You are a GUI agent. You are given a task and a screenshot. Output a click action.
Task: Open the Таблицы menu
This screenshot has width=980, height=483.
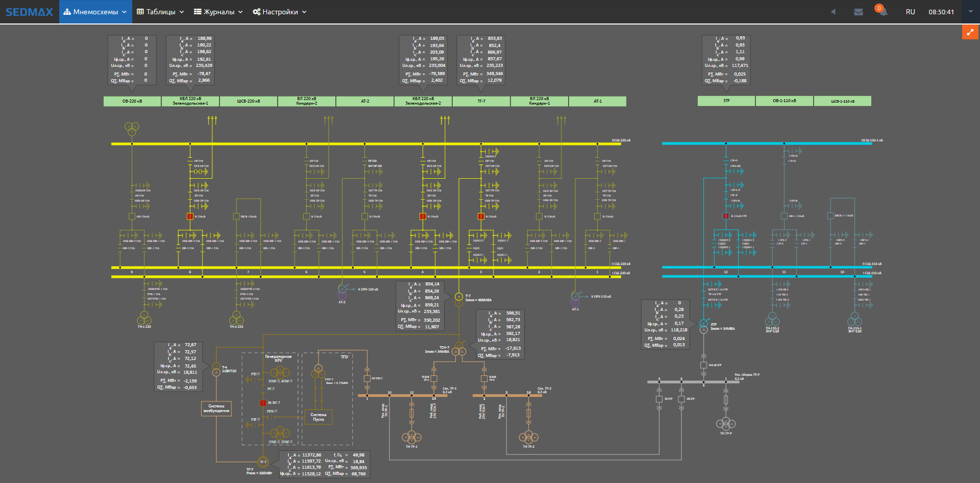(160, 12)
